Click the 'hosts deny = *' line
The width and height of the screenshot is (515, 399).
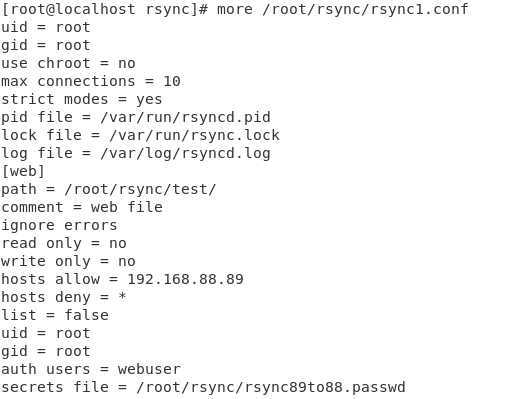click(64, 297)
